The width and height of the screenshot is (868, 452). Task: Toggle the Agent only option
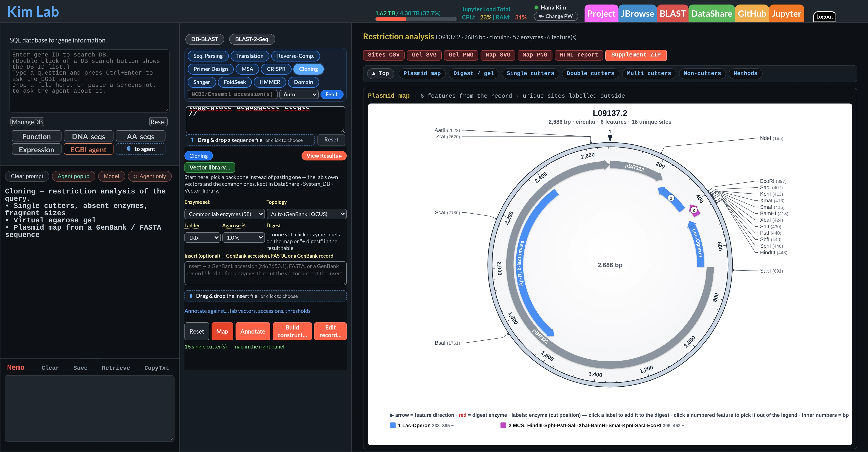[x=150, y=176]
